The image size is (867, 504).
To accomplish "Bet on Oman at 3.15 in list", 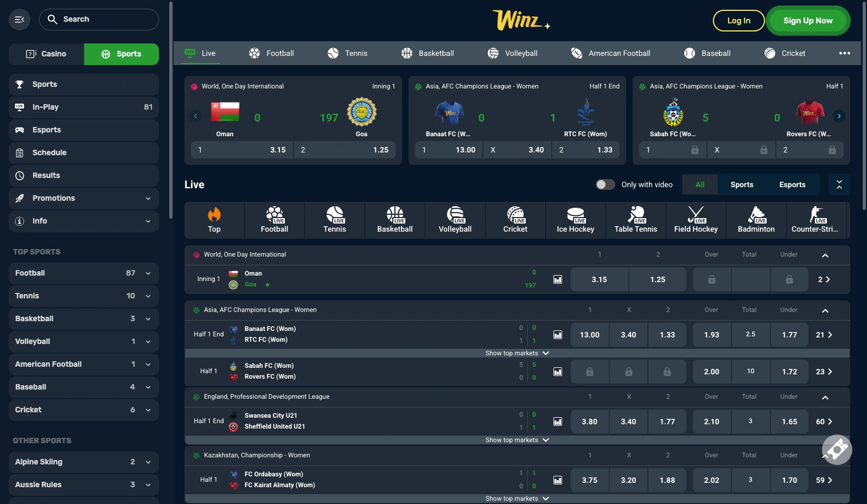I will pos(599,279).
